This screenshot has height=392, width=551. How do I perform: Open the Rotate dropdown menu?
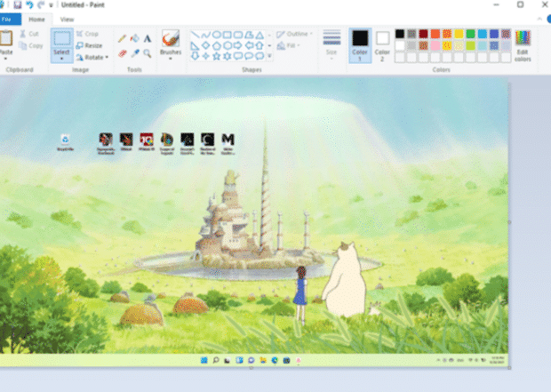coord(92,57)
